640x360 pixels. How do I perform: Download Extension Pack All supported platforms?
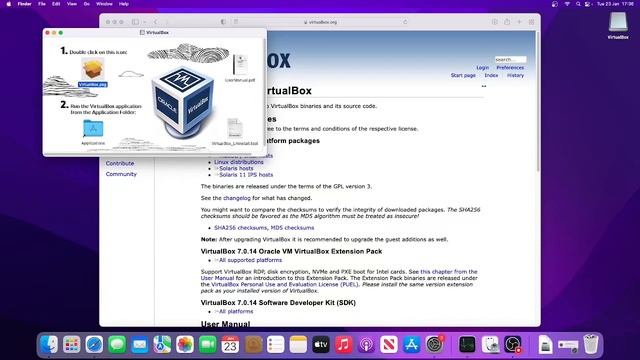(x=250, y=260)
